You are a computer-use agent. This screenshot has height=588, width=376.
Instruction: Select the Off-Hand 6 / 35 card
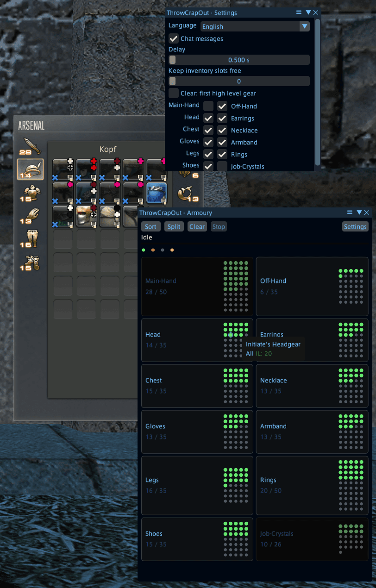coord(312,287)
